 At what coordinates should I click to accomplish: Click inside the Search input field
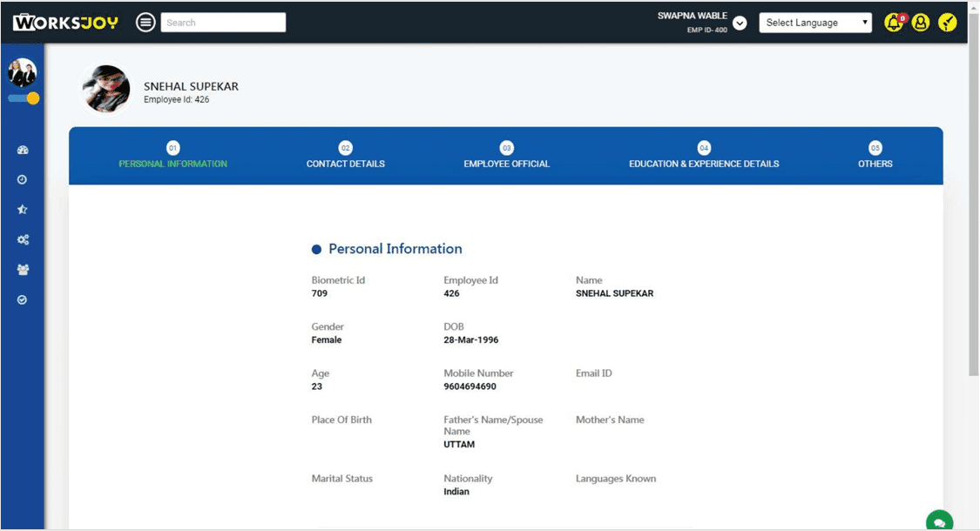[223, 23]
